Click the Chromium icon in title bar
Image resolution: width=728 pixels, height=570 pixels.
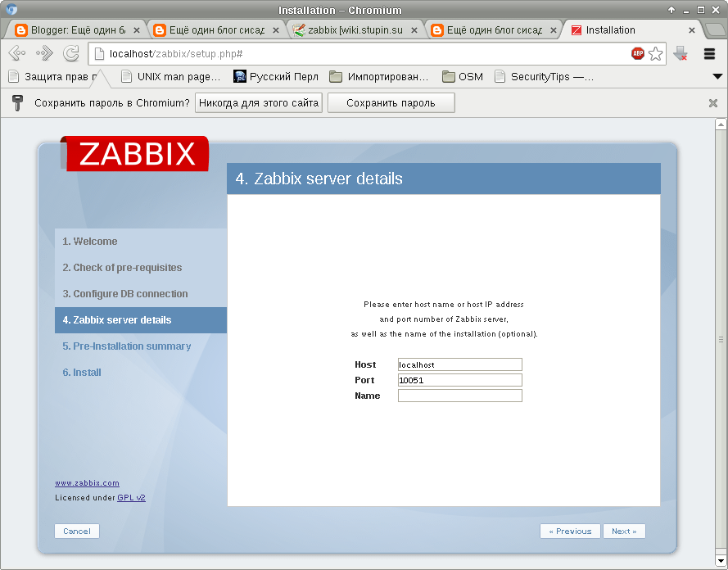coord(11,9)
